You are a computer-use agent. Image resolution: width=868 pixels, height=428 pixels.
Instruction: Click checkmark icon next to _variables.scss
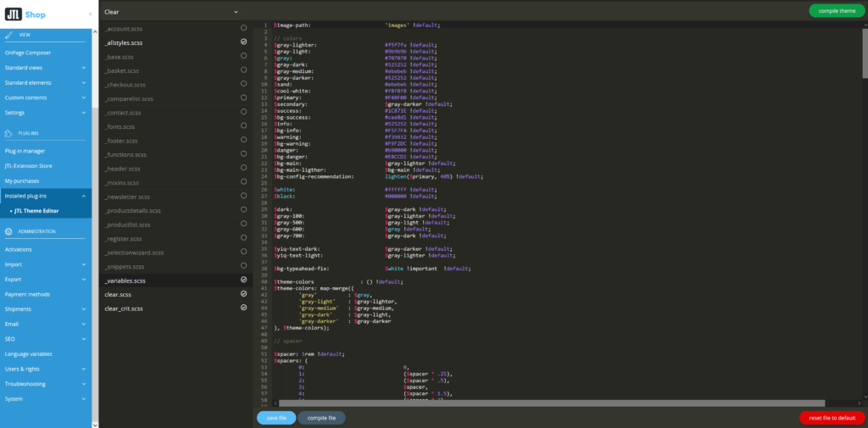(x=244, y=279)
